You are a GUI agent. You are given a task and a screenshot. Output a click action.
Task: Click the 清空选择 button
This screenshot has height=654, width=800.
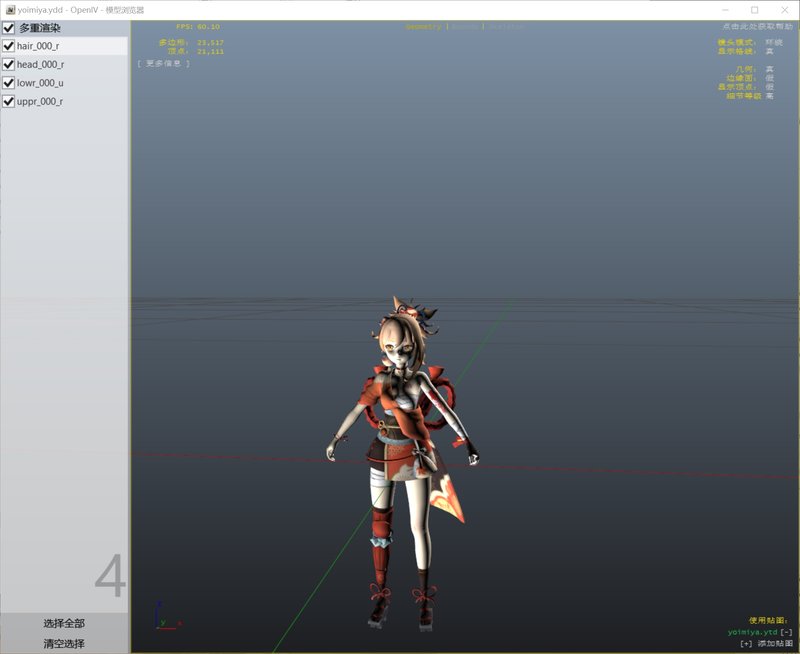coord(64,644)
